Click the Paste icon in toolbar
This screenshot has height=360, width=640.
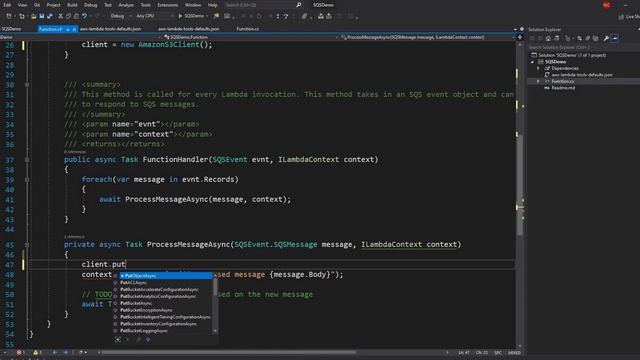76,16
